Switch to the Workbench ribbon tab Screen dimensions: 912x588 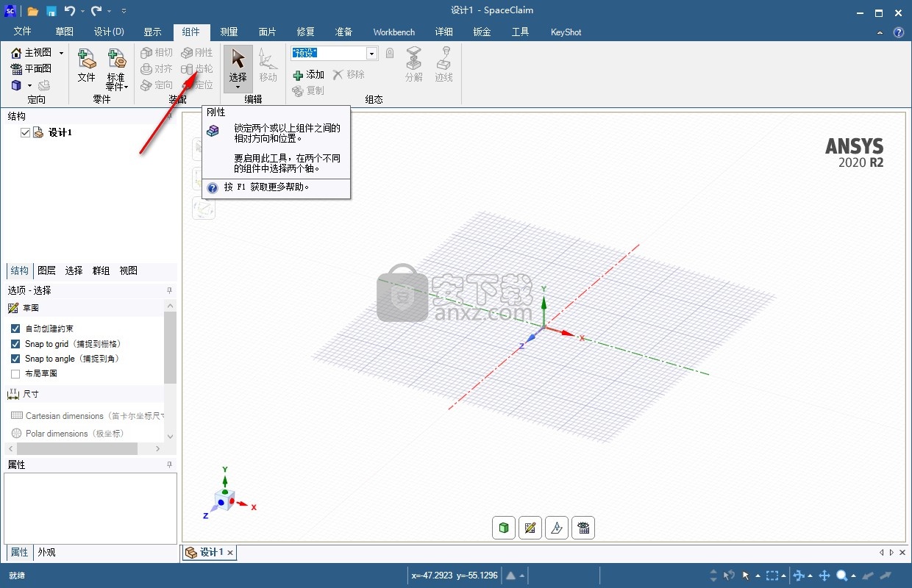click(x=393, y=32)
